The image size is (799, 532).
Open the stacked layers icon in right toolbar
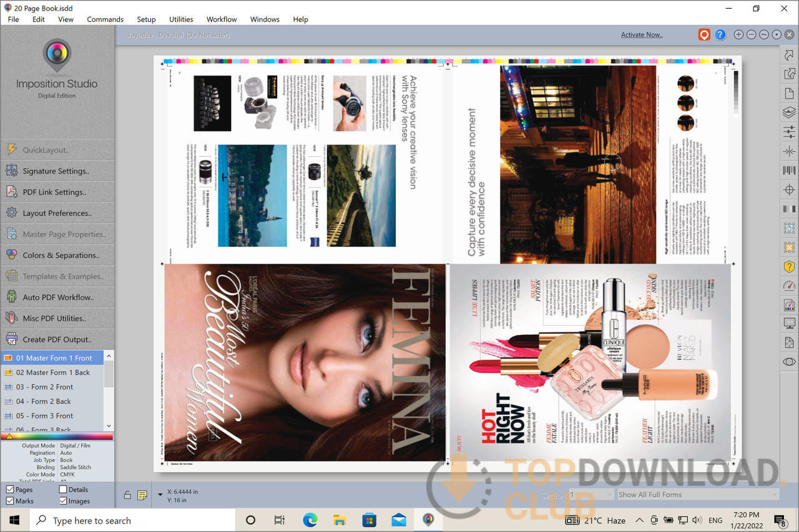pyautogui.click(x=789, y=113)
